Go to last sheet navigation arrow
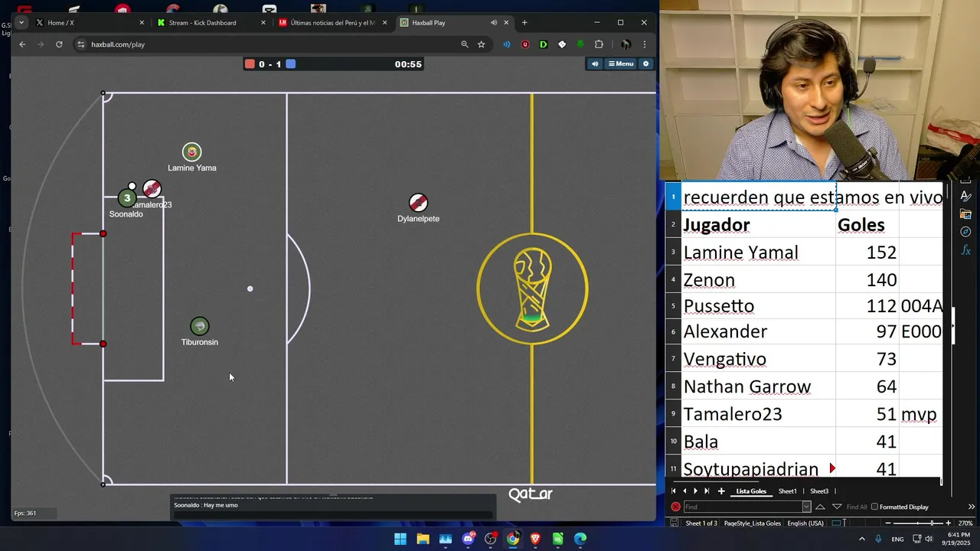Image resolution: width=980 pixels, height=551 pixels. click(707, 491)
